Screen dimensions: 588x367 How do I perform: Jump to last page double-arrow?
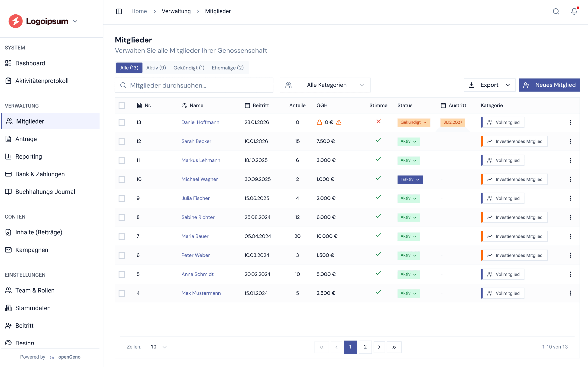coord(394,347)
